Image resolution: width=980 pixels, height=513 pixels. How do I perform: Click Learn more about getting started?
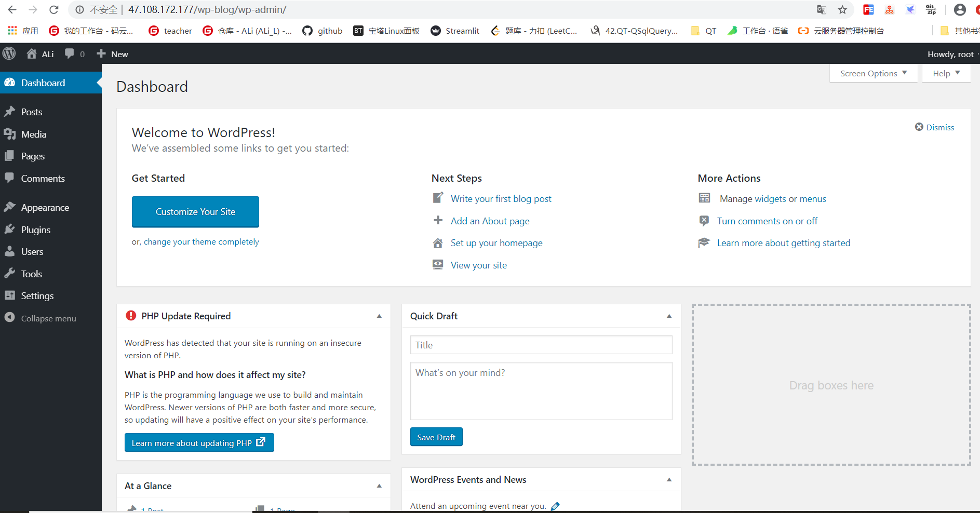pos(784,242)
